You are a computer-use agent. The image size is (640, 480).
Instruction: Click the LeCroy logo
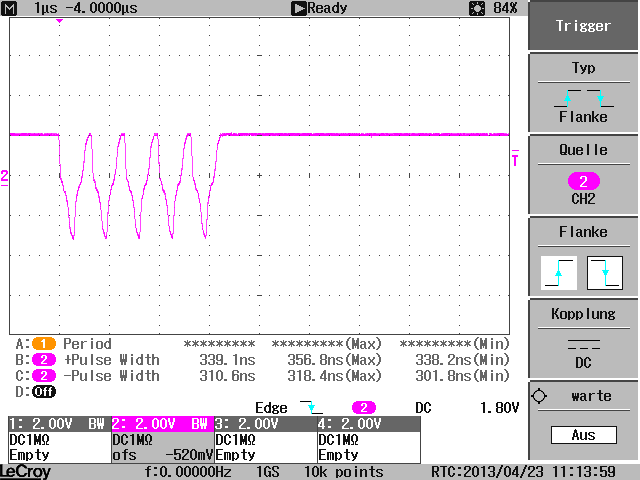pyautogui.click(x=25, y=472)
